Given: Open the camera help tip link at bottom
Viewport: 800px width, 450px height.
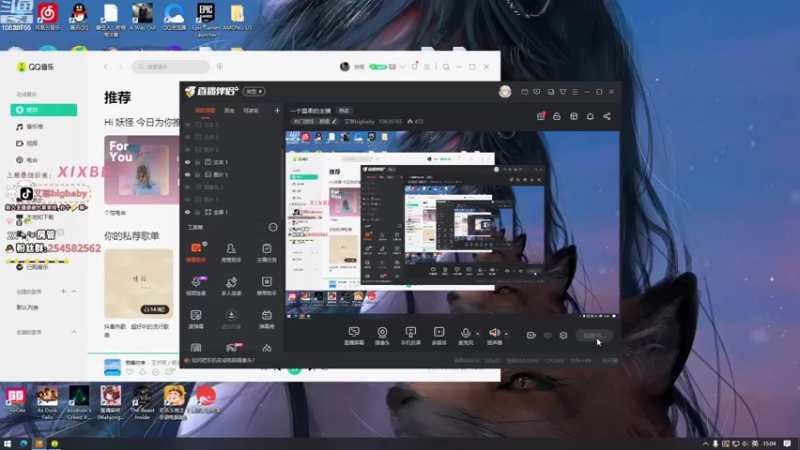Looking at the screenshot, I should [x=223, y=360].
